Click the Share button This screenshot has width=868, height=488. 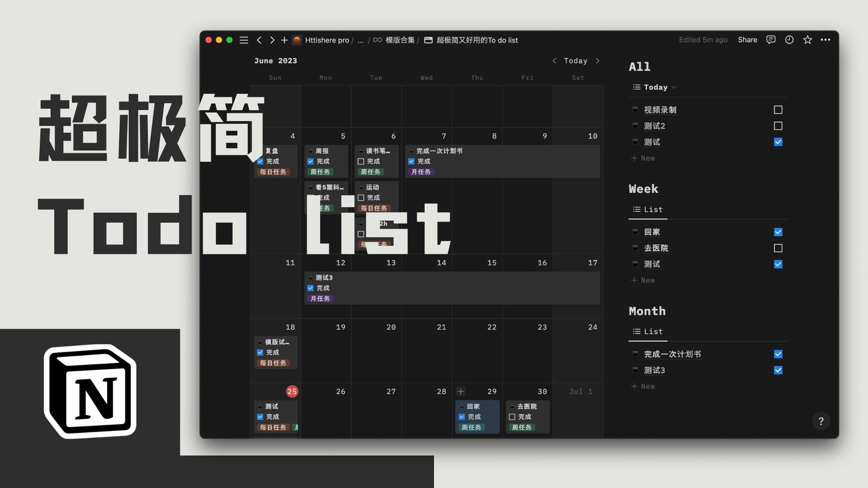click(x=747, y=40)
